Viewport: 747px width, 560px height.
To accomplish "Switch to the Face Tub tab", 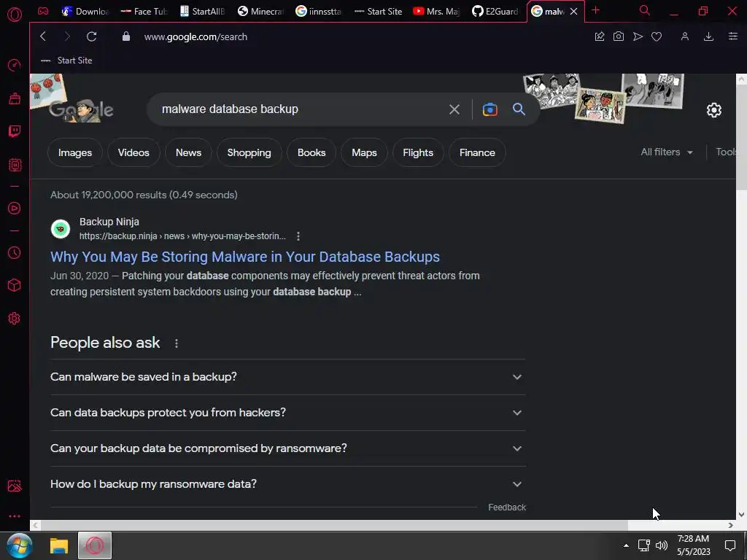I will (144, 11).
